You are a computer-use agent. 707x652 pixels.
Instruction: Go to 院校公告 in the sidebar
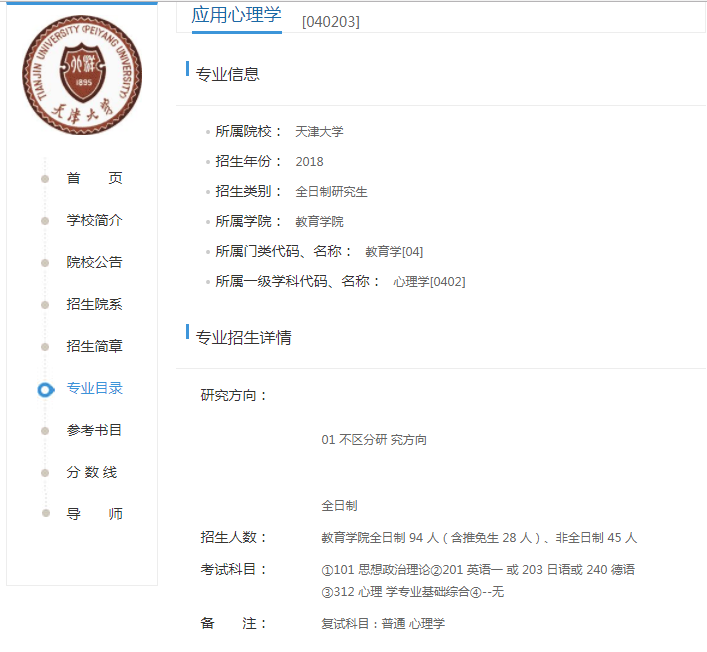tap(95, 262)
